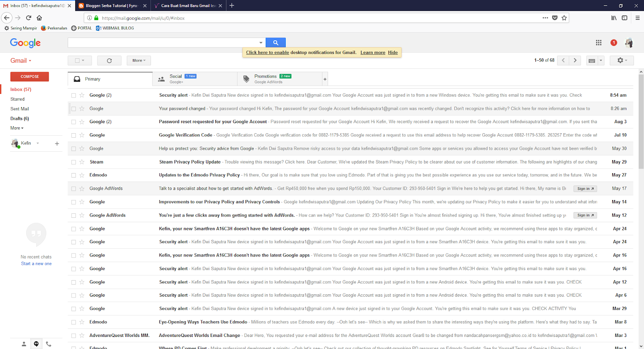This screenshot has height=349, width=644.
Task: Open input tools dropdown arrow
Action: (601, 61)
